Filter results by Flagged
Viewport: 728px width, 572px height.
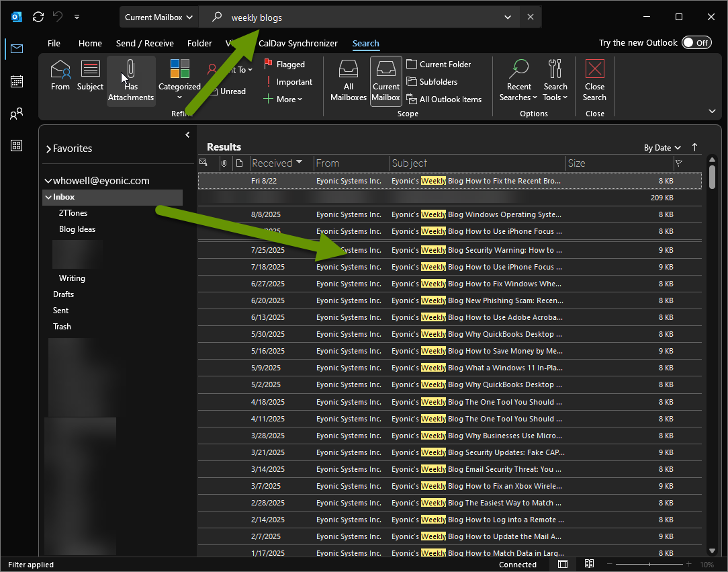pyautogui.click(x=285, y=64)
